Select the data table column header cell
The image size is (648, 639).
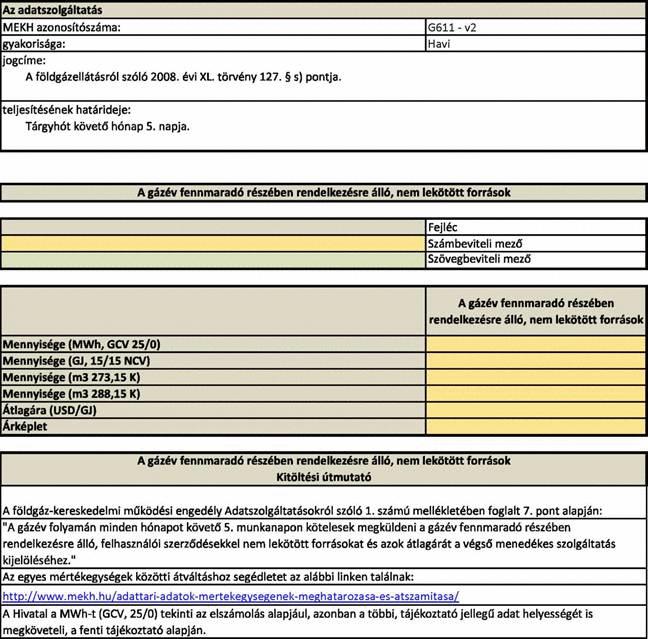536,311
